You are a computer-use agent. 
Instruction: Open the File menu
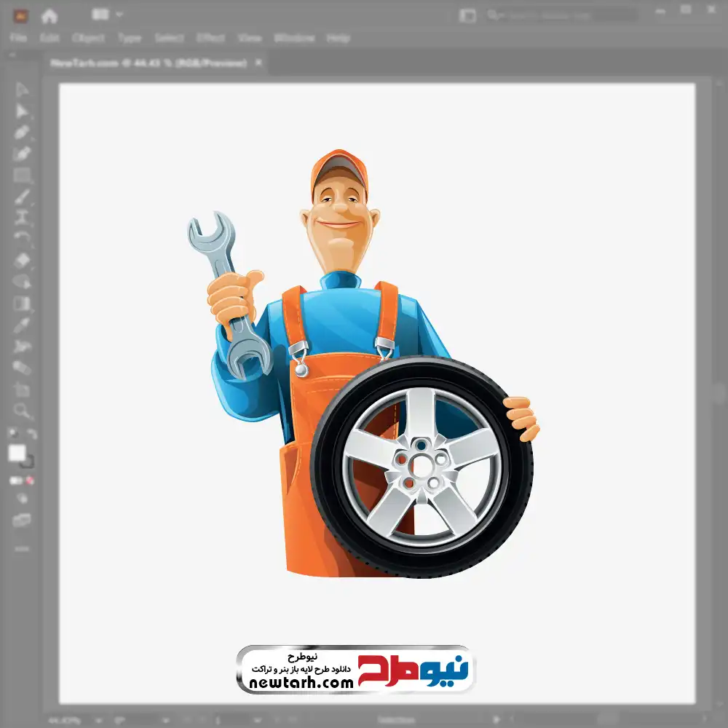(18, 38)
